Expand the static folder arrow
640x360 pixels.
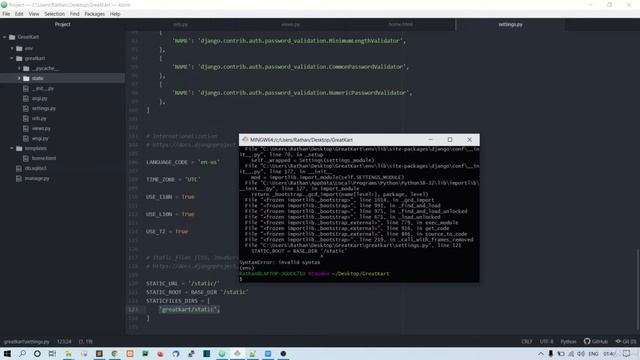(x=19, y=78)
